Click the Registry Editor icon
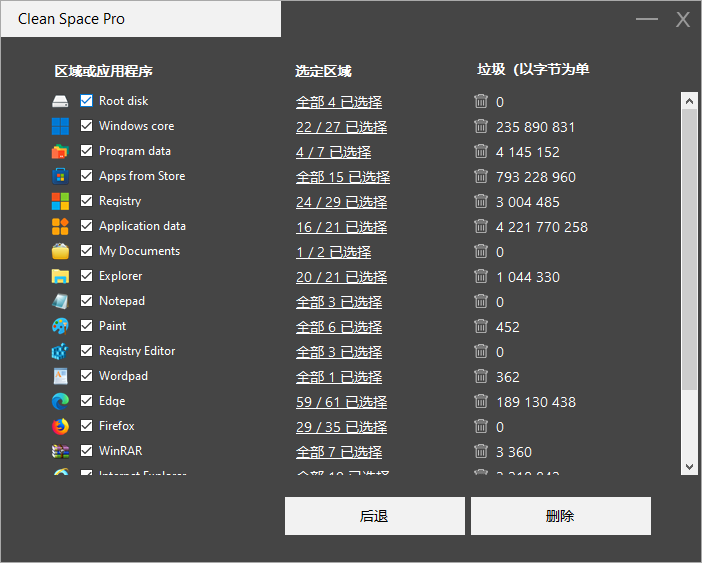 click(x=61, y=351)
